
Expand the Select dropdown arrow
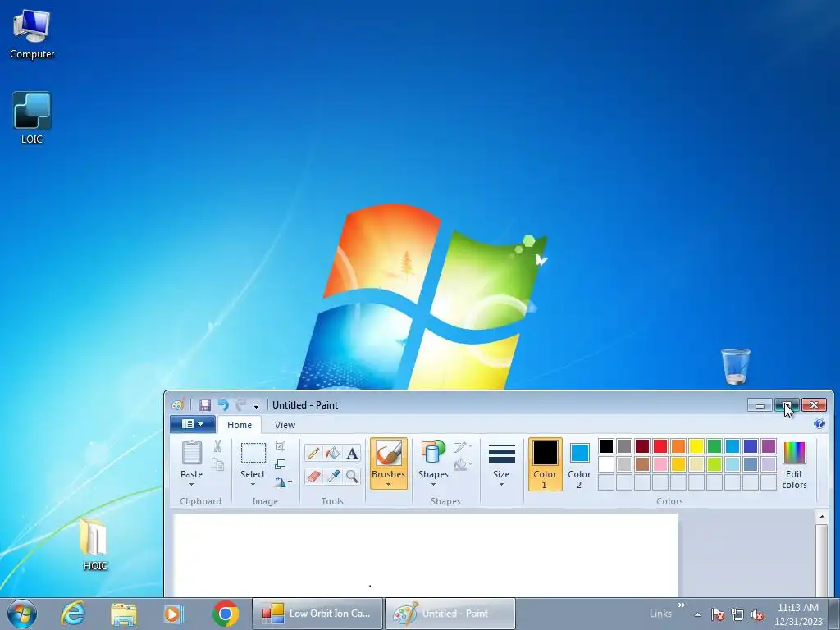253,484
